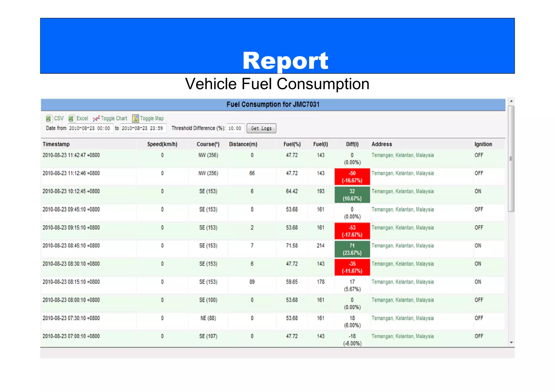Sort by Speed(km/h) column header
555x392 pixels.
162,144
